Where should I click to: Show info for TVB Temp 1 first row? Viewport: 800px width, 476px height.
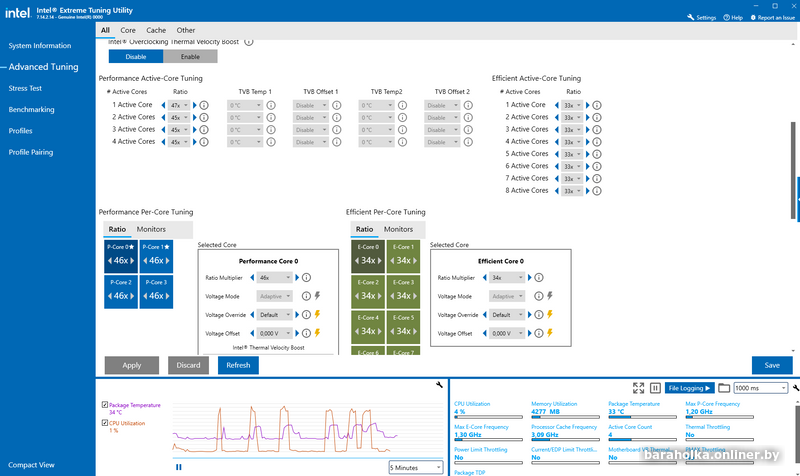271,105
